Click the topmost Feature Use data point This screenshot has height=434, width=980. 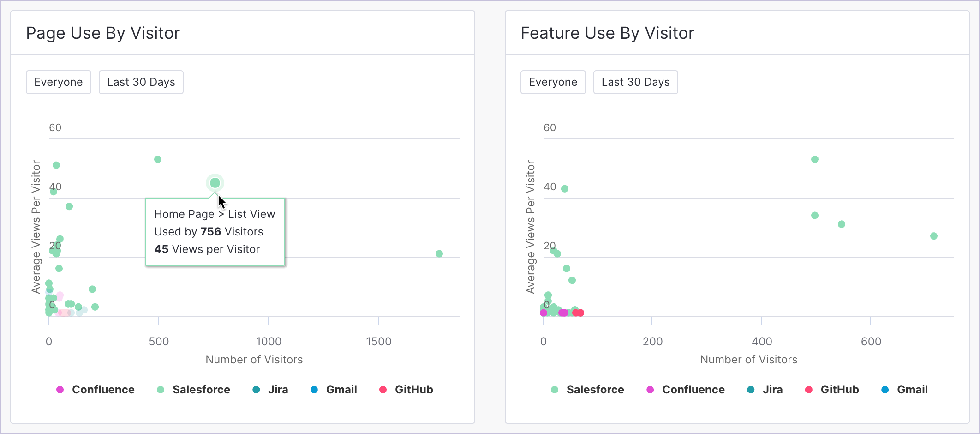815,159
